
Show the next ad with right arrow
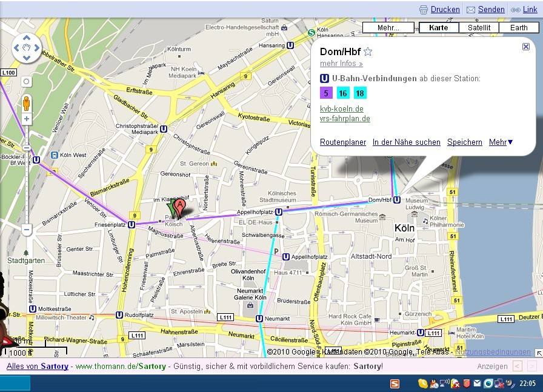[x=531, y=366]
